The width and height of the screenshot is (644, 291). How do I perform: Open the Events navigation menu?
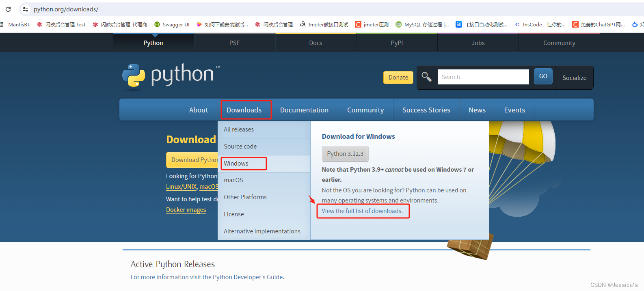(x=514, y=110)
